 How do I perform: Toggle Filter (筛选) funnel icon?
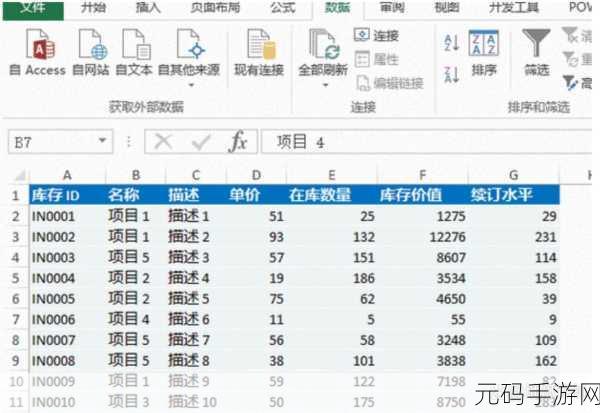[536, 43]
